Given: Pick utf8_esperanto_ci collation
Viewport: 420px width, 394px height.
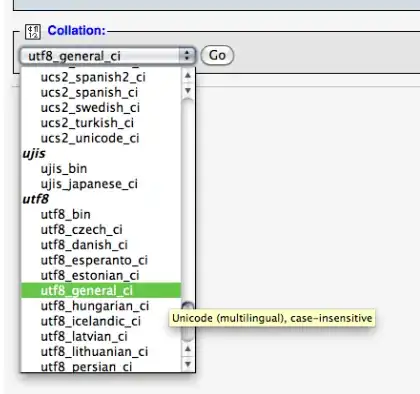Looking at the screenshot, I should pyautogui.click(x=101, y=260).
